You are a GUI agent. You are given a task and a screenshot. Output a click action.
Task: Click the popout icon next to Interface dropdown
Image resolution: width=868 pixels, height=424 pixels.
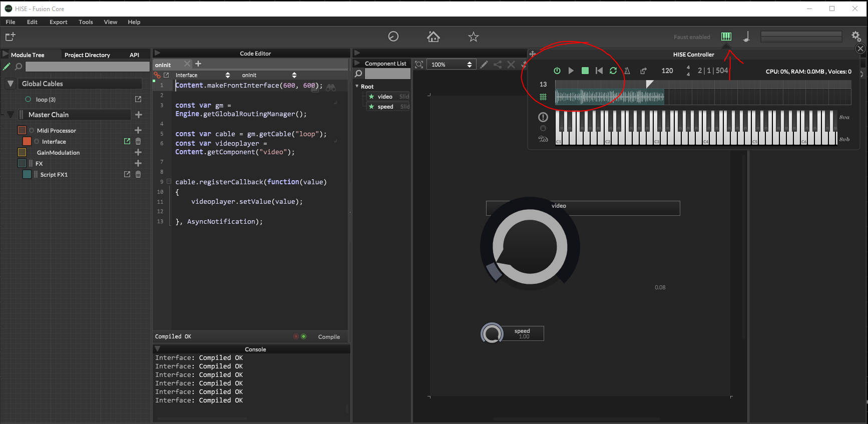166,75
